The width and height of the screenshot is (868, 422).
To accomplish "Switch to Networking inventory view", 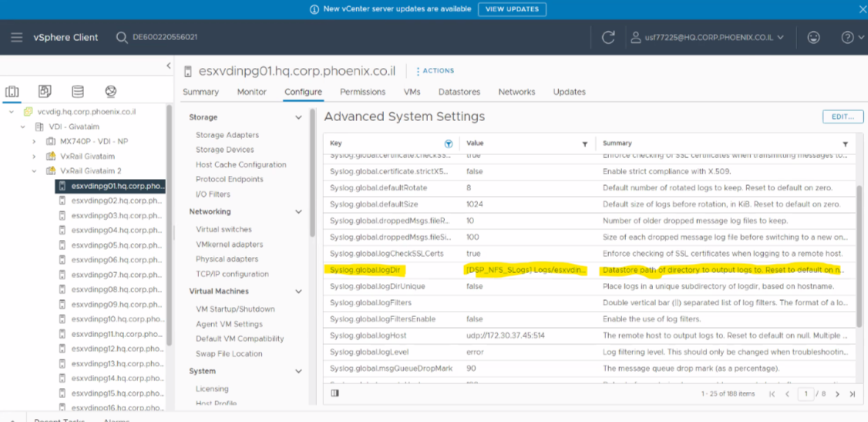I will coord(111,92).
